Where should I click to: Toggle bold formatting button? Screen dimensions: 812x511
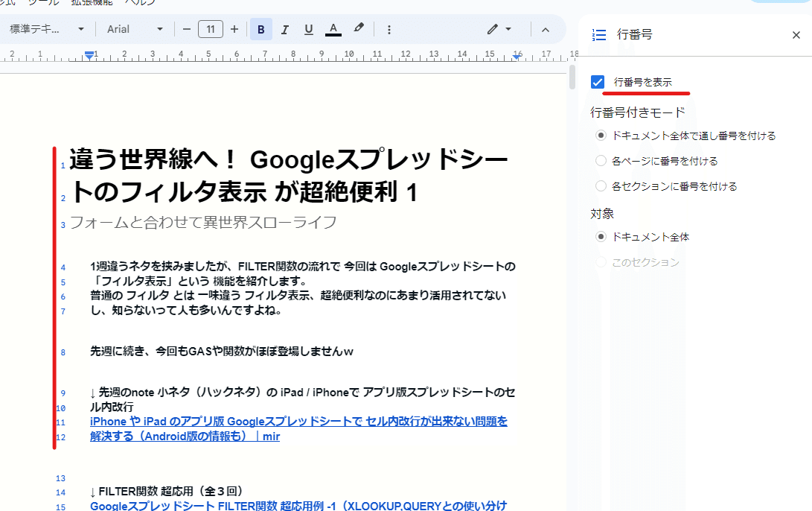pos(261,30)
